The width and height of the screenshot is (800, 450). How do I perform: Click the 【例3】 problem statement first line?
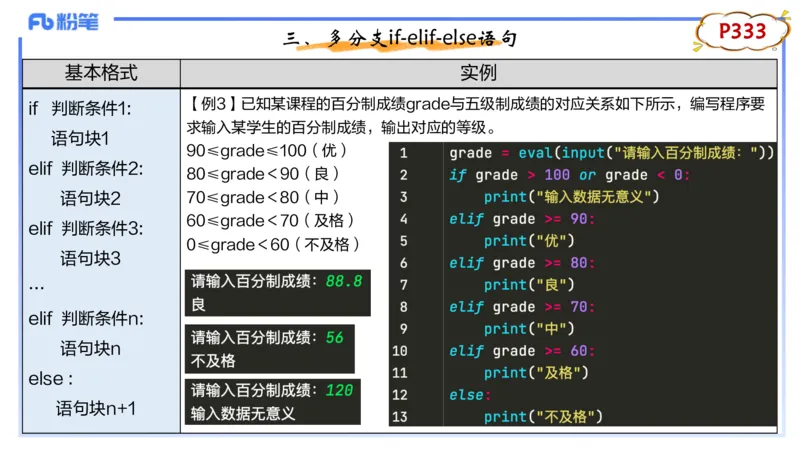coord(476,104)
